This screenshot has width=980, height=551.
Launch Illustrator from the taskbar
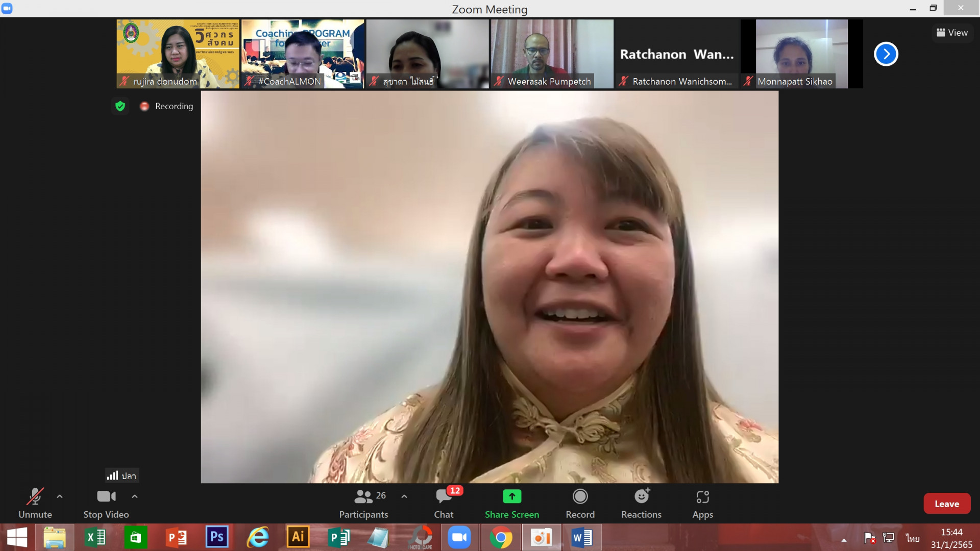tap(298, 537)
